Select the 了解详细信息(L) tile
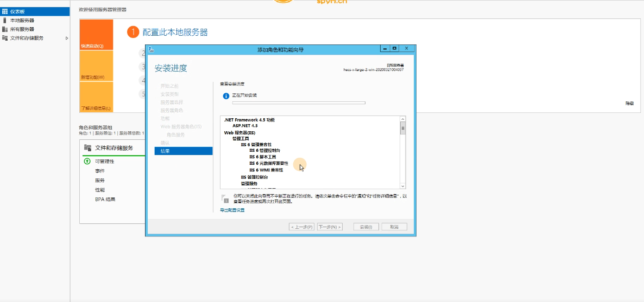Image resolution: width=644 pixels, height=302 pixels. (96, 97)
